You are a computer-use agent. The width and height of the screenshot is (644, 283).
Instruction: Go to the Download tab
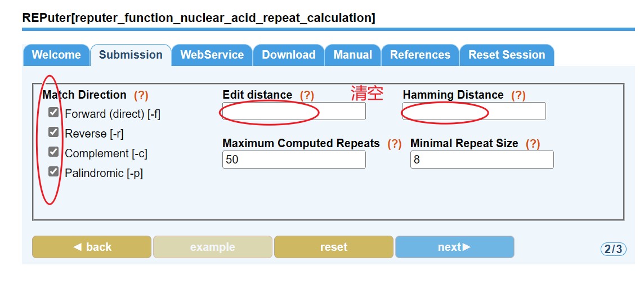click(x=288, y=55)
